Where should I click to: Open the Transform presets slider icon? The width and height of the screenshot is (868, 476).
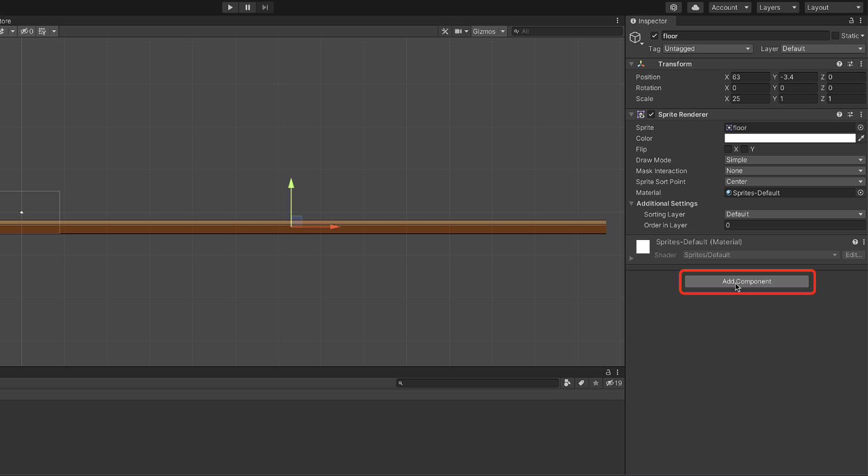pyautogui.click(x=850, y=64)
